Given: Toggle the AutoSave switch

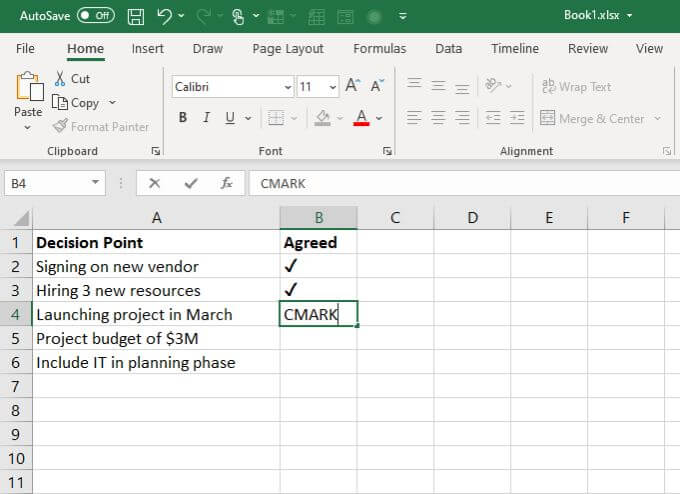Looking at the screenshot, I should pyautogui.click(x=96, y=16).
